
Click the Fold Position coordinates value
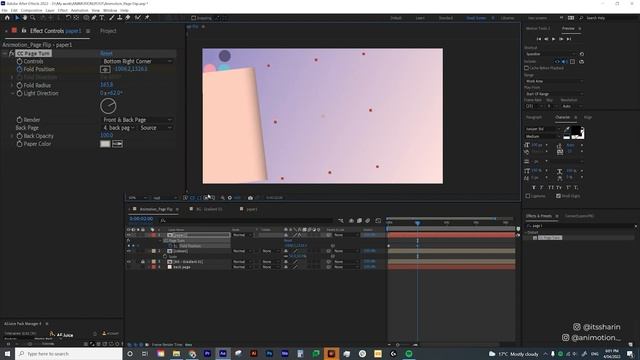[x=131, y=69]
